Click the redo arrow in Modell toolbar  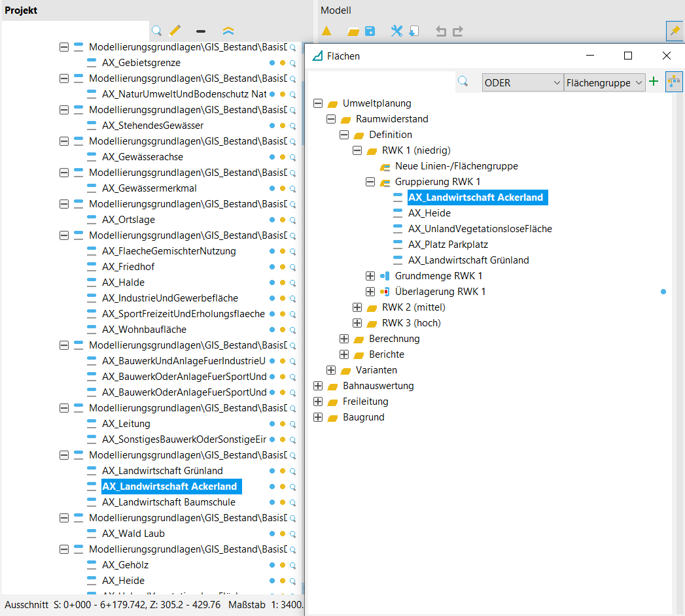[x=457, y=31]
